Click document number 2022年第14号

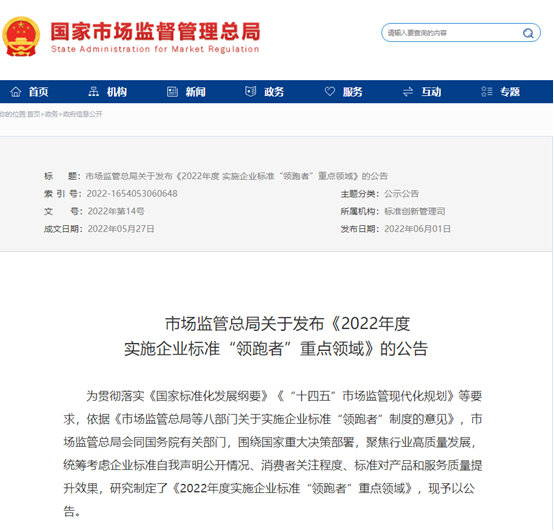(x=116, y=211)
